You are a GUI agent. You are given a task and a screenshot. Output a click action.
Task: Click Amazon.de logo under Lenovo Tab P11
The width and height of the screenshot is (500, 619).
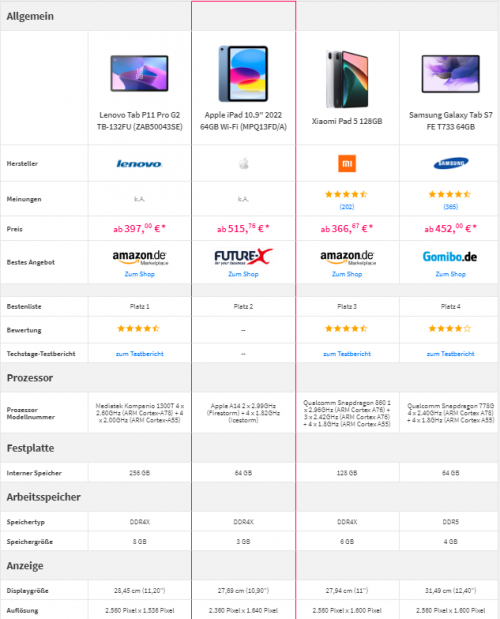(x=139, y=257)
